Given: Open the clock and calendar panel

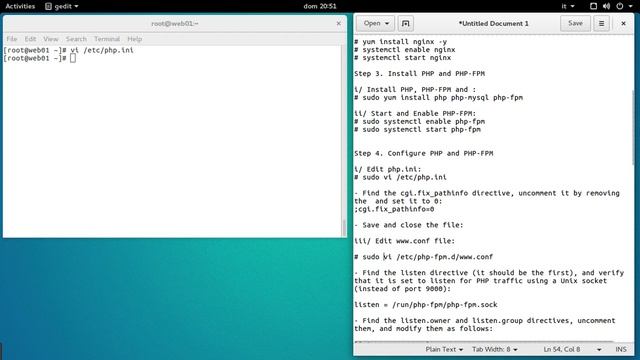Looking at the screenshot, I should (x=320, y=6).
